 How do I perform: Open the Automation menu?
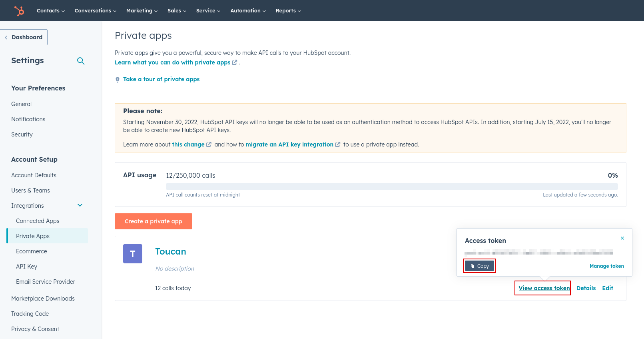(x=248, y=11)
